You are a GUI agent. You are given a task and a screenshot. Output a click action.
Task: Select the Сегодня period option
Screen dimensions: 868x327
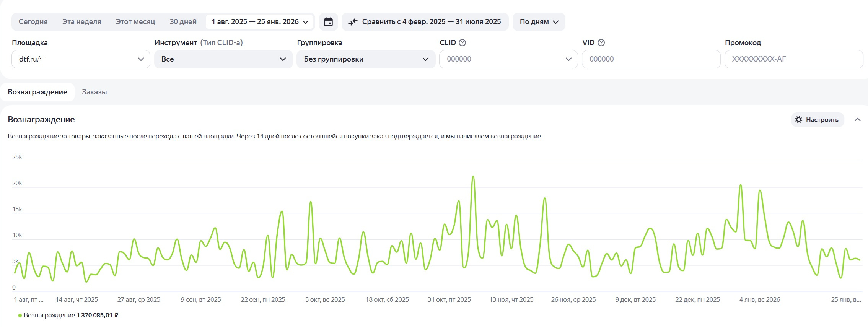coord(33,22)
